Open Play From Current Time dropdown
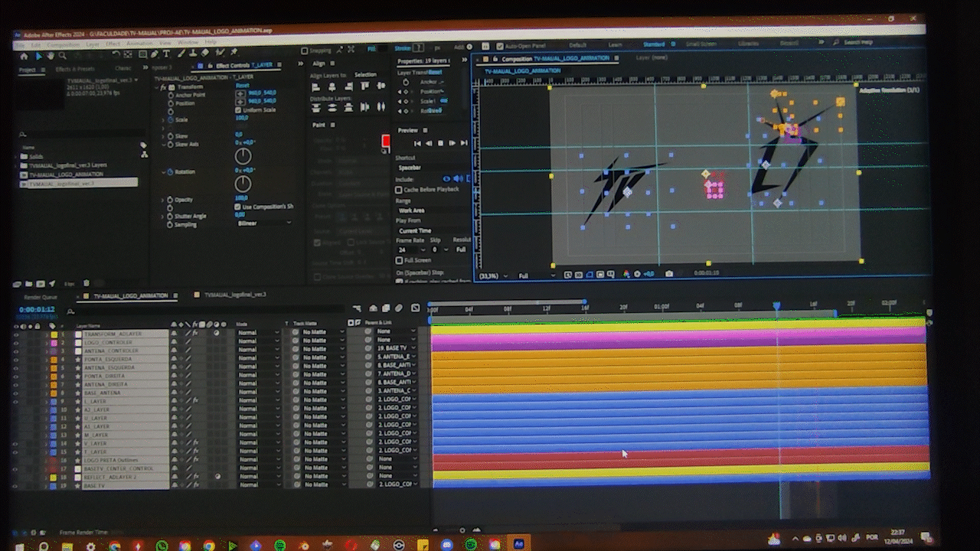The width and height of the screenshot is (980, 551). point(433,230)
